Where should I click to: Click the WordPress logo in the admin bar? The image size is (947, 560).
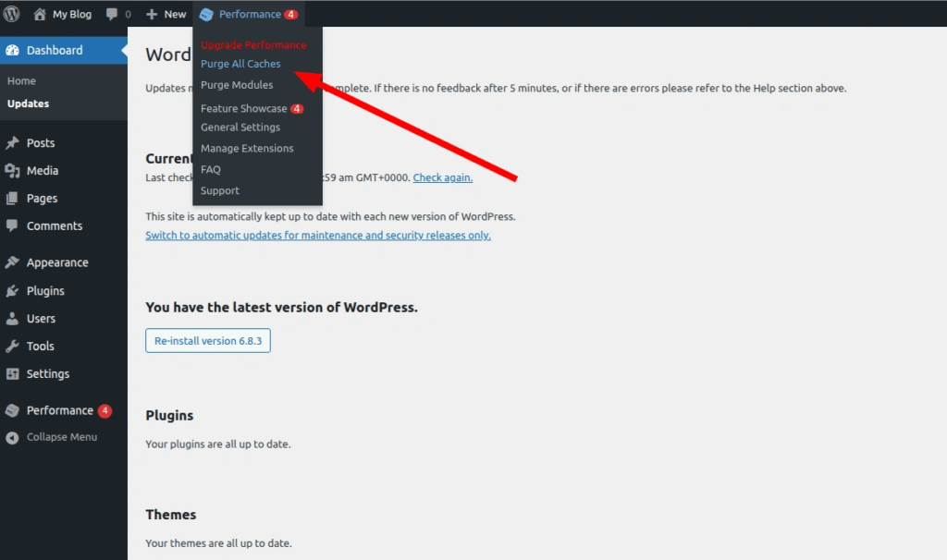click(12, 13)
